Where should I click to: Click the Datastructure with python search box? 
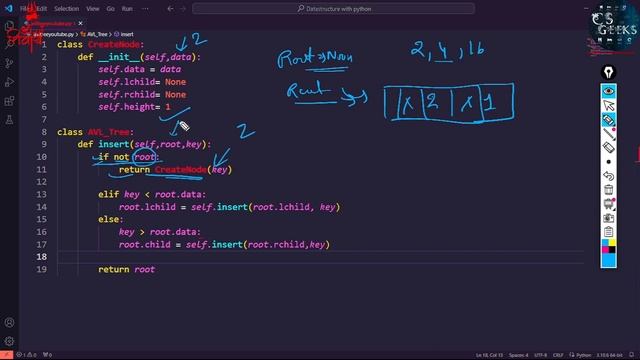[333, 9]
